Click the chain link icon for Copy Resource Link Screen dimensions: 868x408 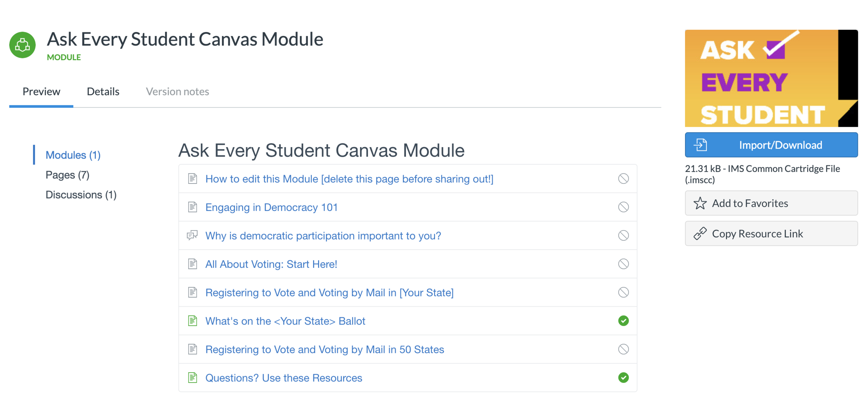pyautogui.click(x=700, y=234)
